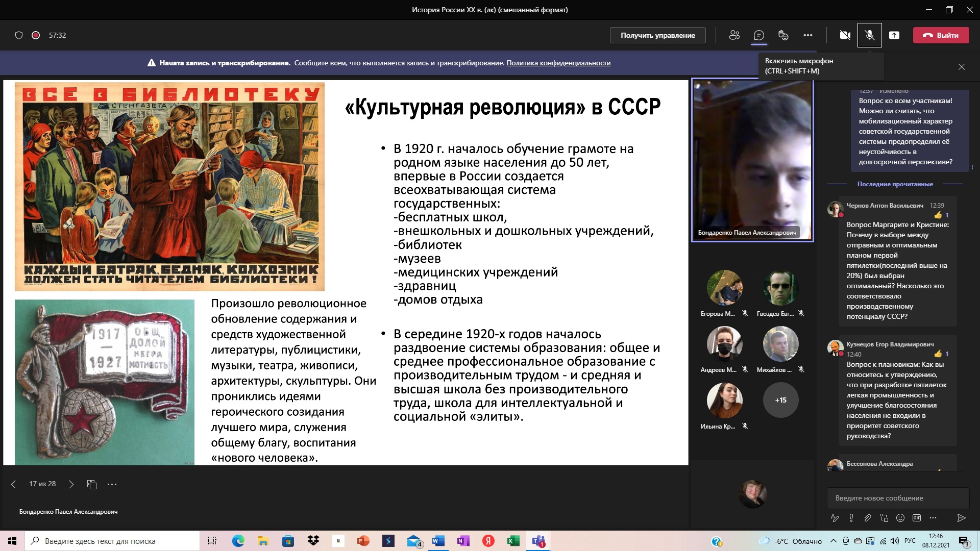Click the share content icon
Image resolution: width=980 pixels, height=551 pixels.
click(x=894, y=35)
